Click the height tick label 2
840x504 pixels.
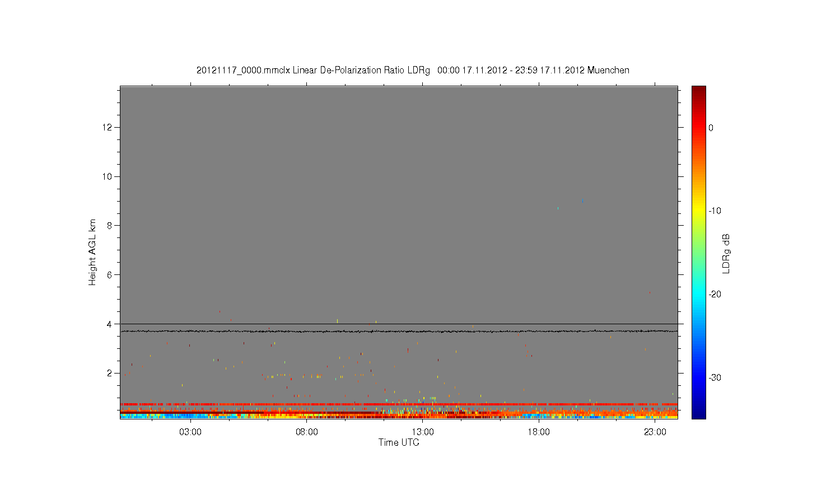(x=110, y=373)
